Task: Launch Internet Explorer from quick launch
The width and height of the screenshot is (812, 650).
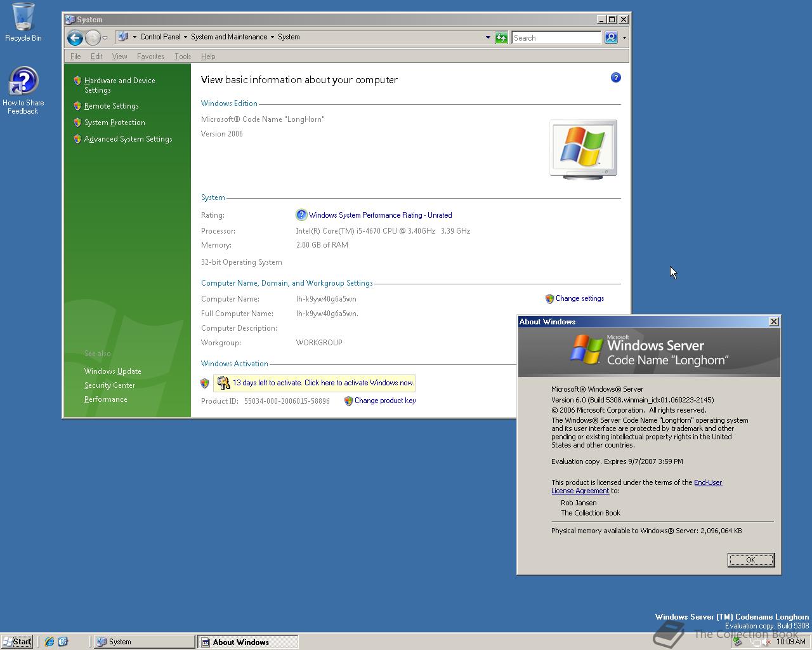Action: click(x=49, y=642)
